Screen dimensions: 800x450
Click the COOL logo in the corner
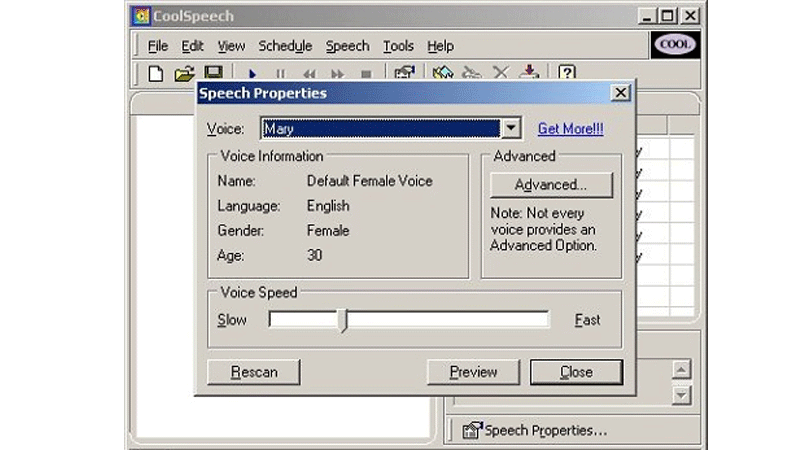pos(674,44)
